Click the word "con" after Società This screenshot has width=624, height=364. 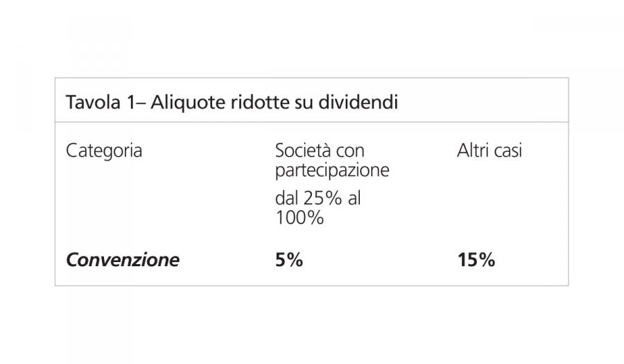[349, 150]
